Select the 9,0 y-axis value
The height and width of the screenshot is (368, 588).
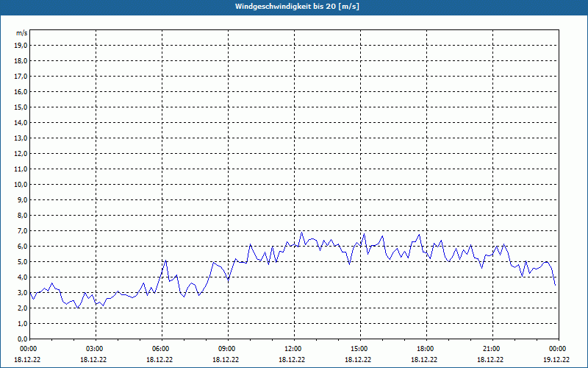tap(22, 199)
